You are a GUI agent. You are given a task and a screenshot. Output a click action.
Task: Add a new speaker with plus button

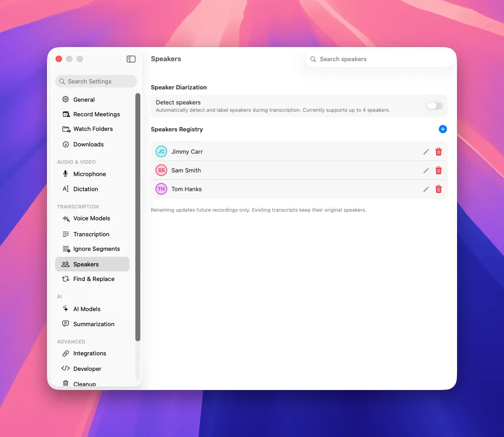[442, 129]
